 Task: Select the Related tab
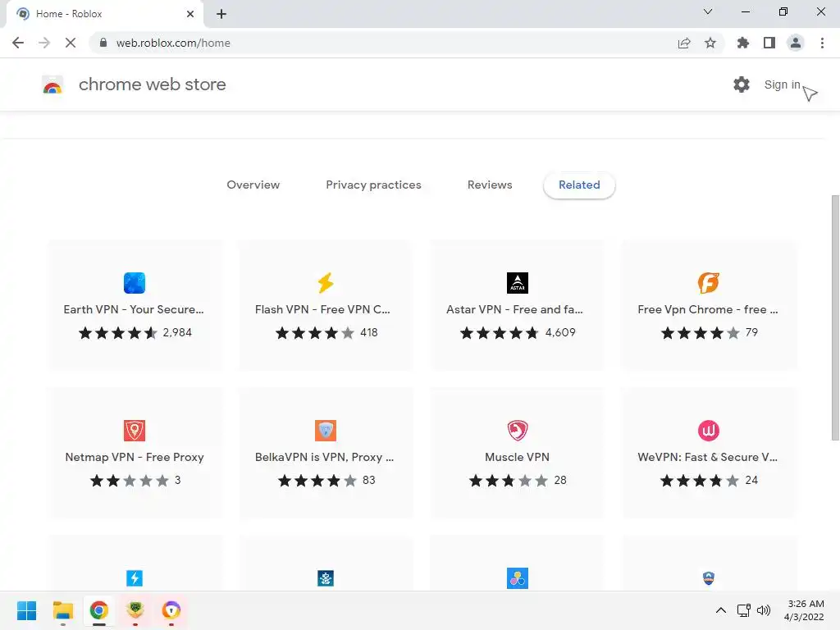[x=579, y=185]
